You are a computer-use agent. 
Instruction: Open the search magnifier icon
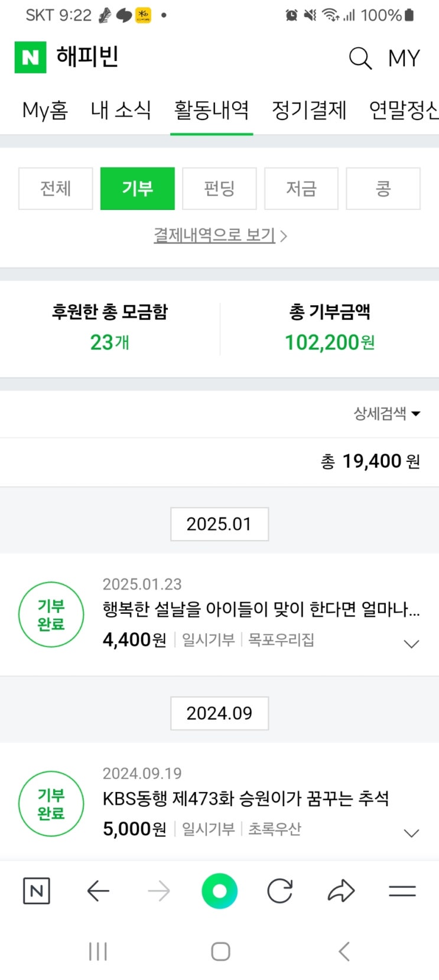click(x=360, y=59)
